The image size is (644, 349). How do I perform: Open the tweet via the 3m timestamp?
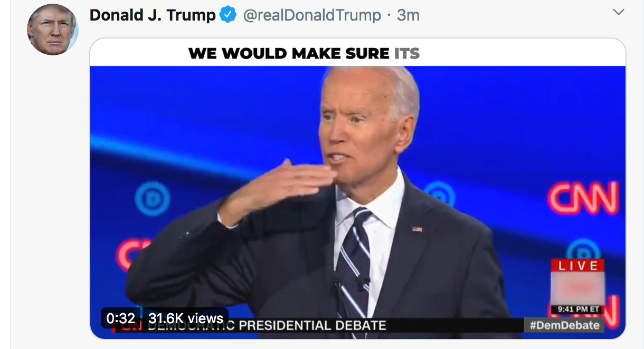(409, 15)
